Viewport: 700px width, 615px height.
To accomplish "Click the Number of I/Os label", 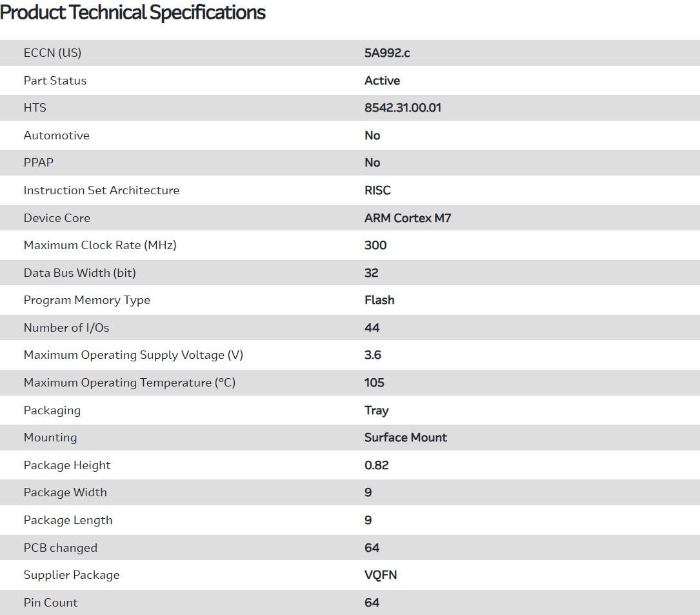I will click(66, 328).
